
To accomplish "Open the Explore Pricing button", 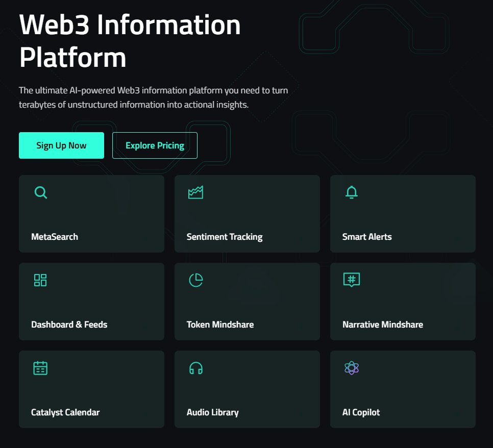I will point(155,145).
